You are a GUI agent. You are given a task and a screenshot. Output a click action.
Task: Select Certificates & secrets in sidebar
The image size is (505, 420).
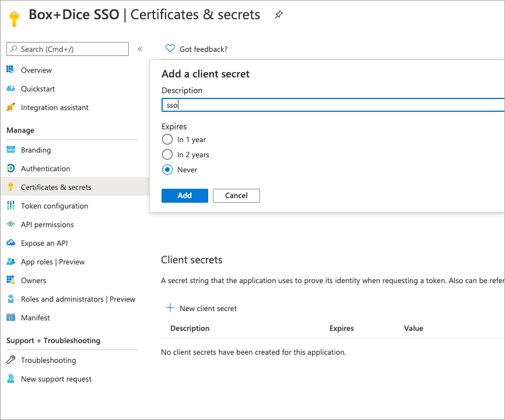point(56,188)
